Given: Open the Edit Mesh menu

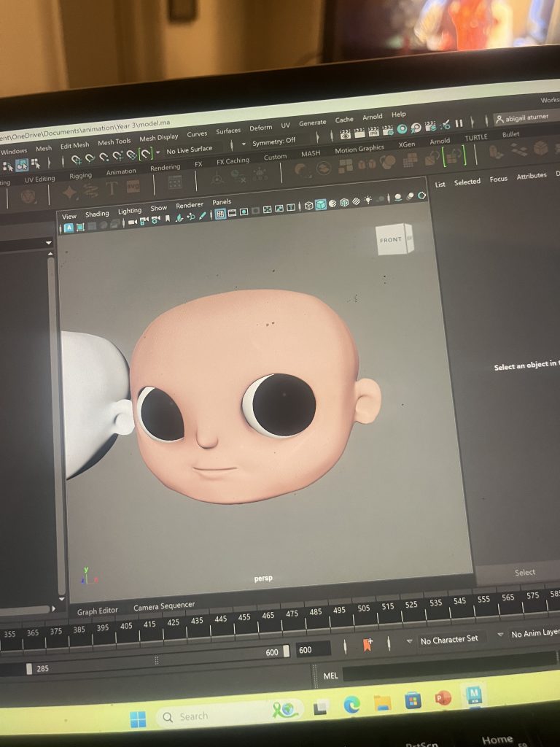Looking at the screenshot, I should 75,145.
